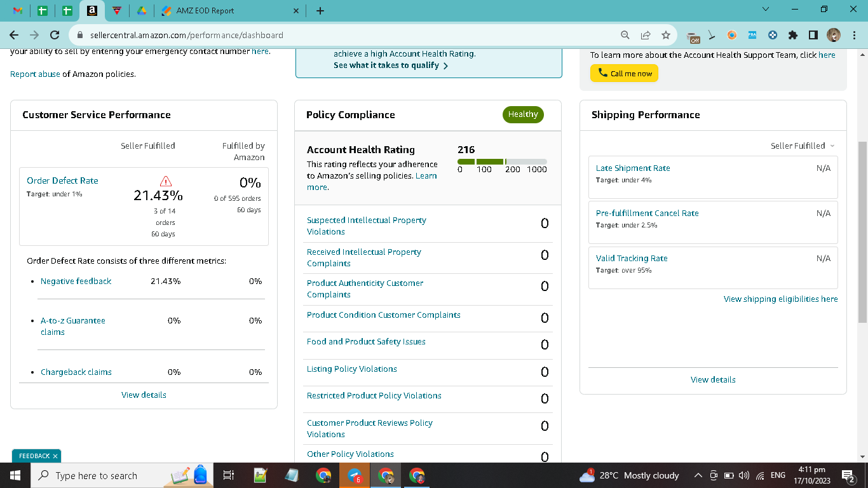Bookmark this page with the star icon
Viewport: 868px width, 488px height.
pyautogui.click(x=665, y=35)
